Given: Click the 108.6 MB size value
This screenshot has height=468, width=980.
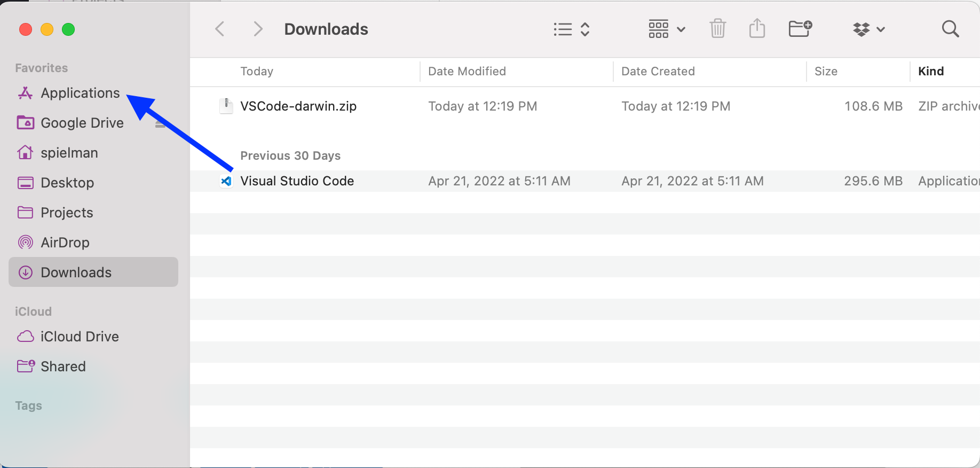Looking at the screenshot, I should 873,106.
